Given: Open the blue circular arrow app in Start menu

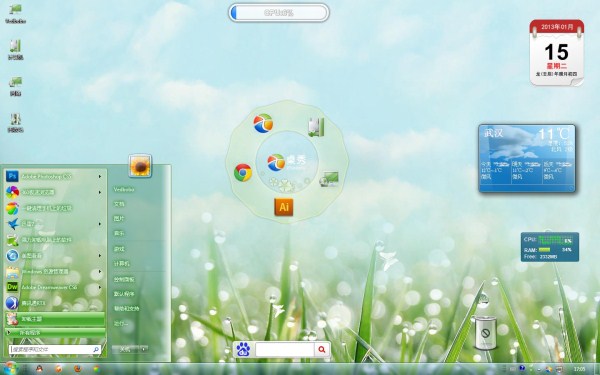Looking at the screenshot, I should 54,255.
